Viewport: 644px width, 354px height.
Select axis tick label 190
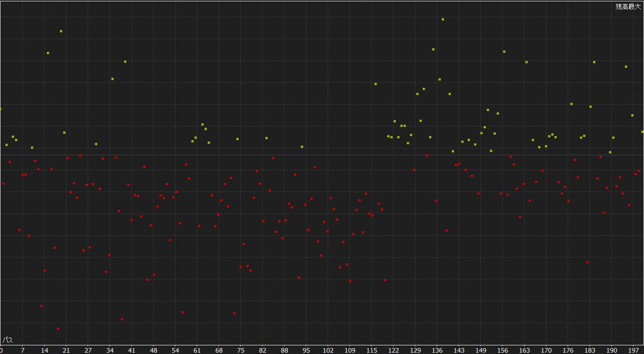pos(612,350)
